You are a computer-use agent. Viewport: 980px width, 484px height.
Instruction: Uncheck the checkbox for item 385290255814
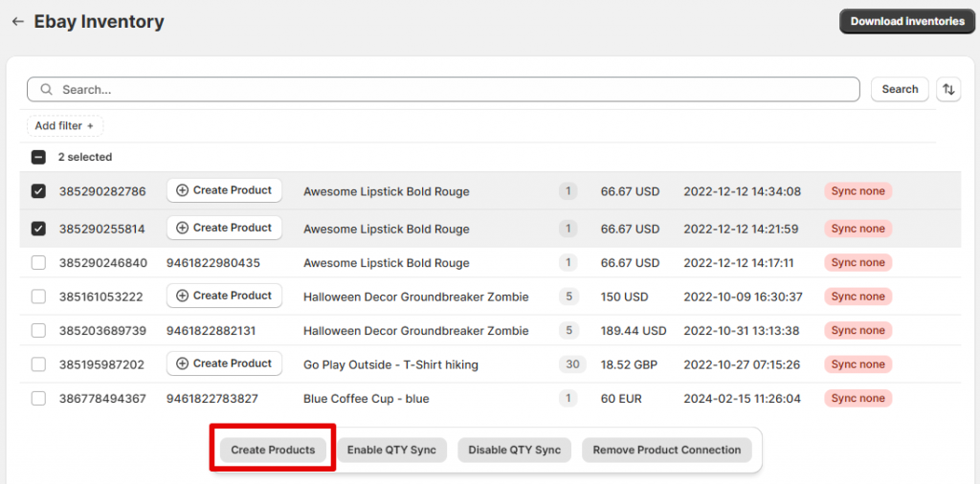[x=38, y=229]
